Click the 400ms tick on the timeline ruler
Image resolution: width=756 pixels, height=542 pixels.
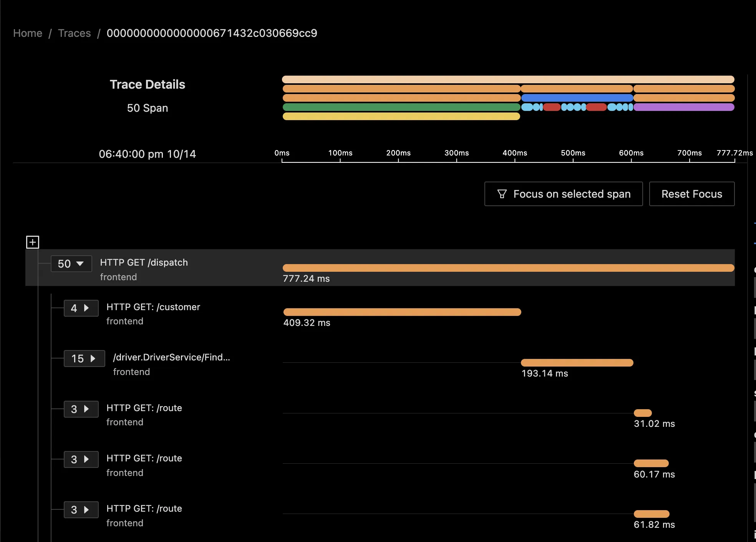point(515,153)
